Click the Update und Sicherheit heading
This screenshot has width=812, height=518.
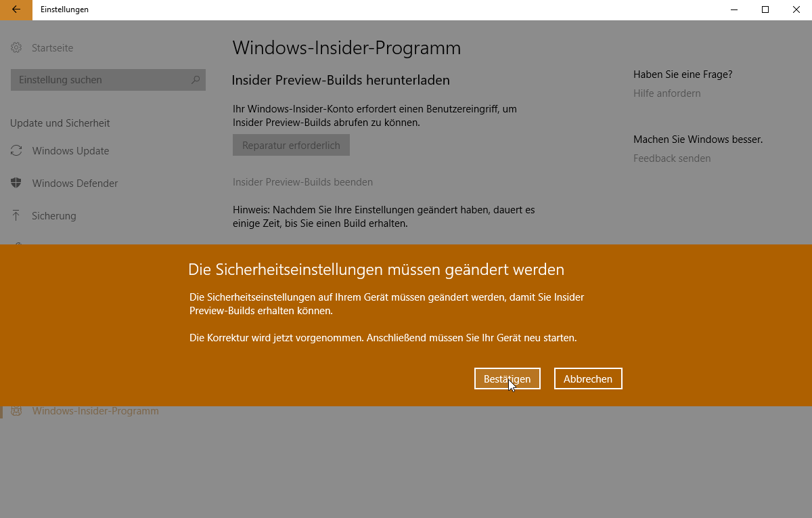click(60, 123)
